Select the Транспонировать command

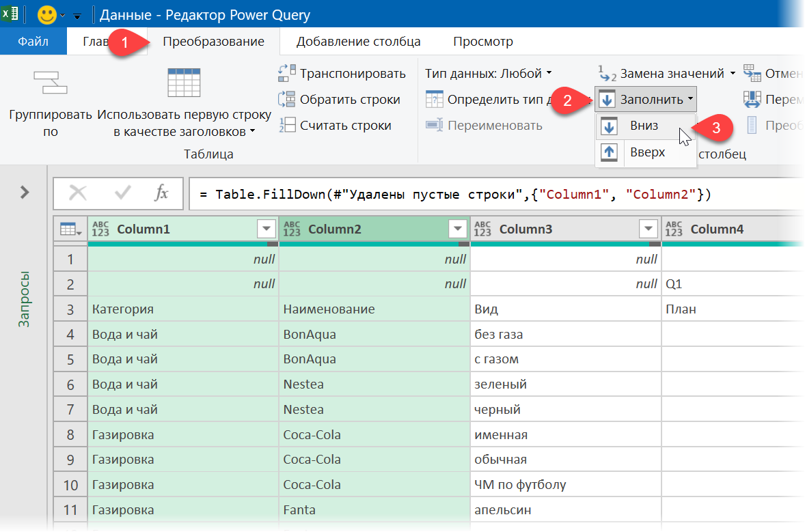(353, 73)
